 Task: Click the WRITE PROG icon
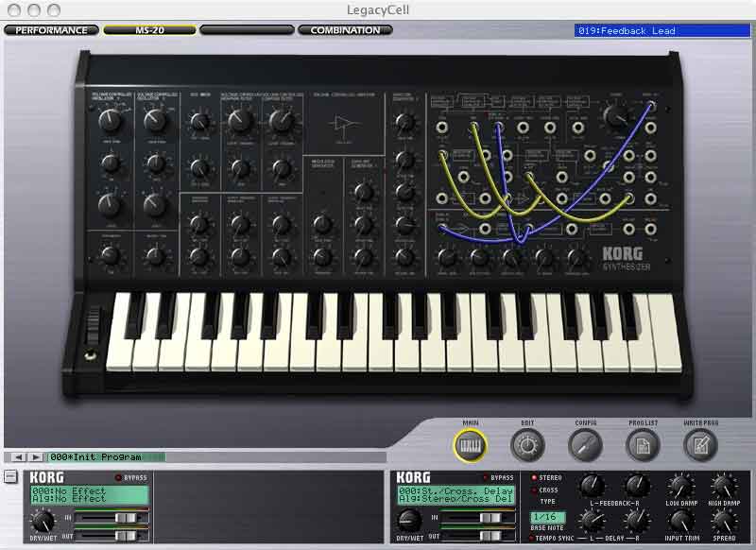click(x=700, y=445)
